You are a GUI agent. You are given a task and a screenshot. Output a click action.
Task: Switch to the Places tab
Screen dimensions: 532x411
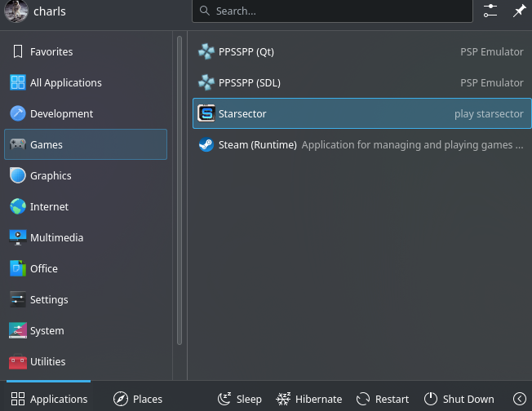[x=138, y=399]
